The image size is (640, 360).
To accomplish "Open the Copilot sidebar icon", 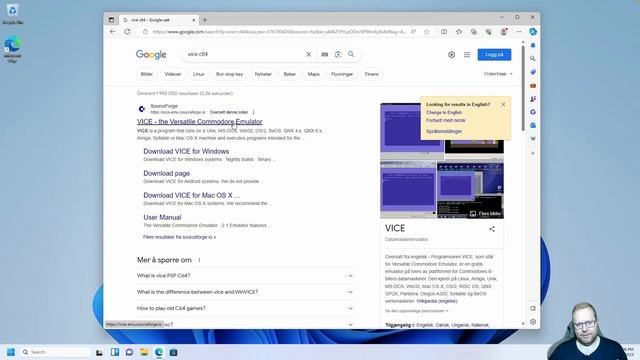I will point(533,32).
